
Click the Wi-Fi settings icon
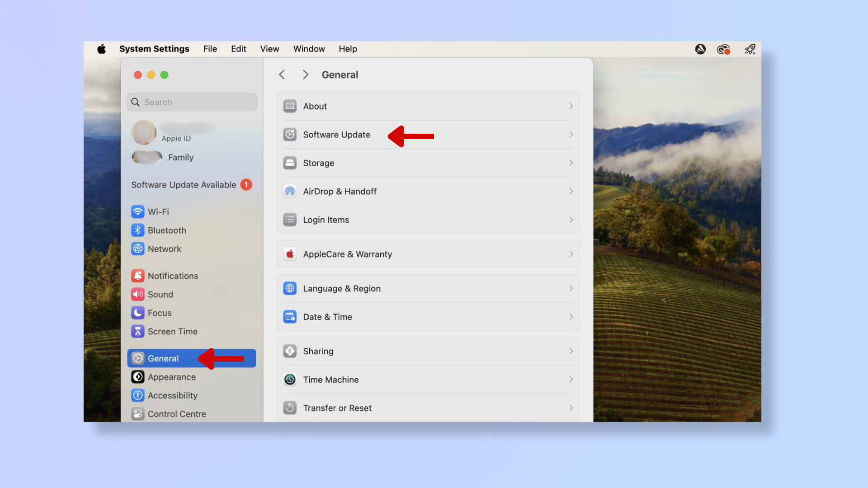138,211
